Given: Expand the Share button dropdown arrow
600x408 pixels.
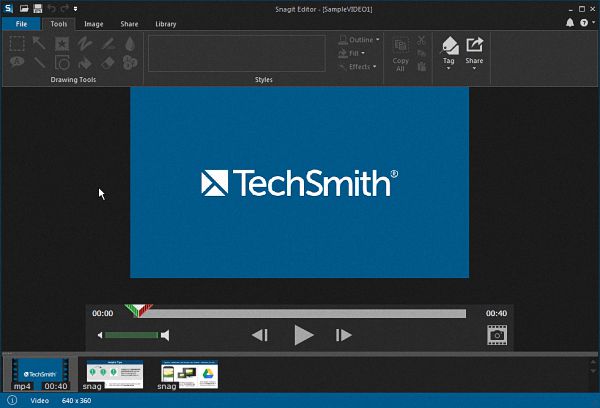Looking at the screenshot, I should tap(475, 70).
